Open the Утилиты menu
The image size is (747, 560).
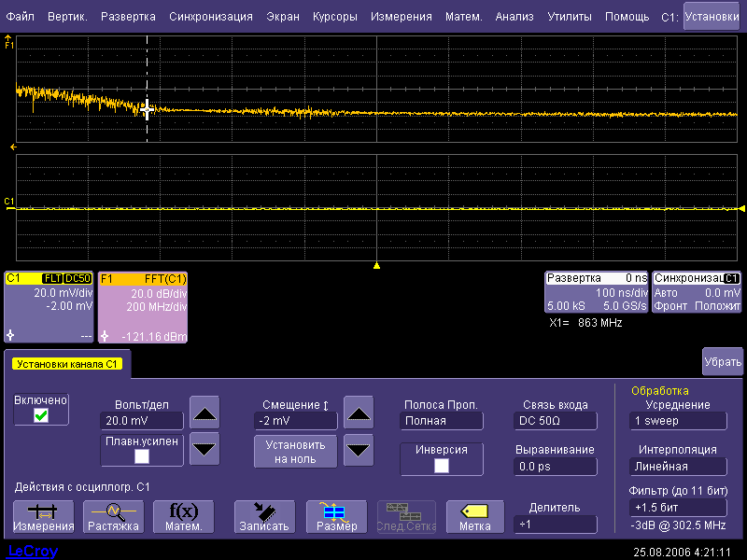pos(570,17)
